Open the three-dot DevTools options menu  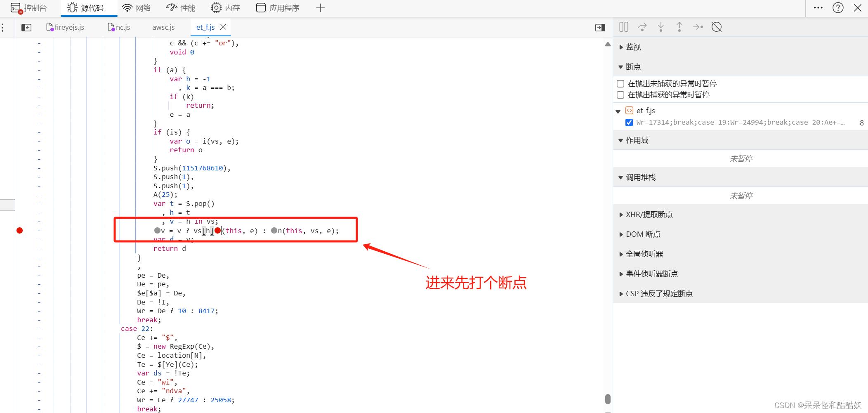point(818,8)
